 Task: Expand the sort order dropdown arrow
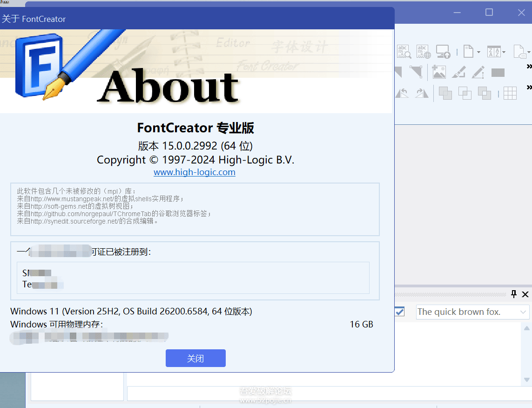[x=504, y=52]
